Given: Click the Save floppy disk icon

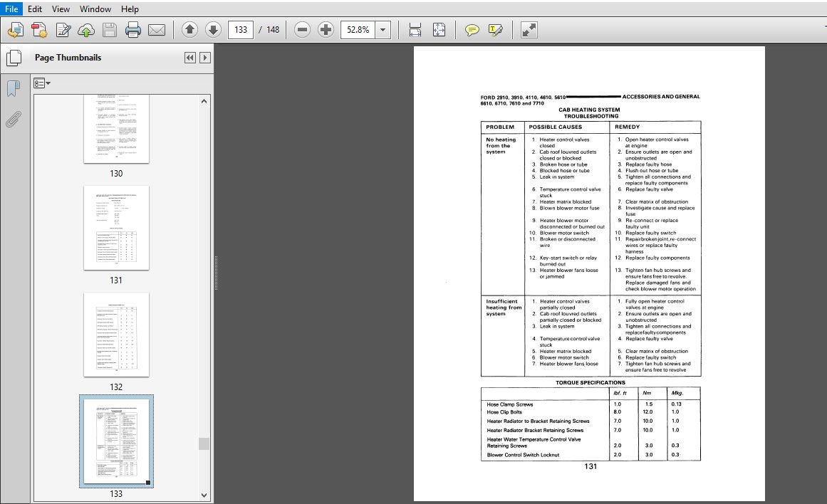Looking at the screenshot, I should 110,30.
